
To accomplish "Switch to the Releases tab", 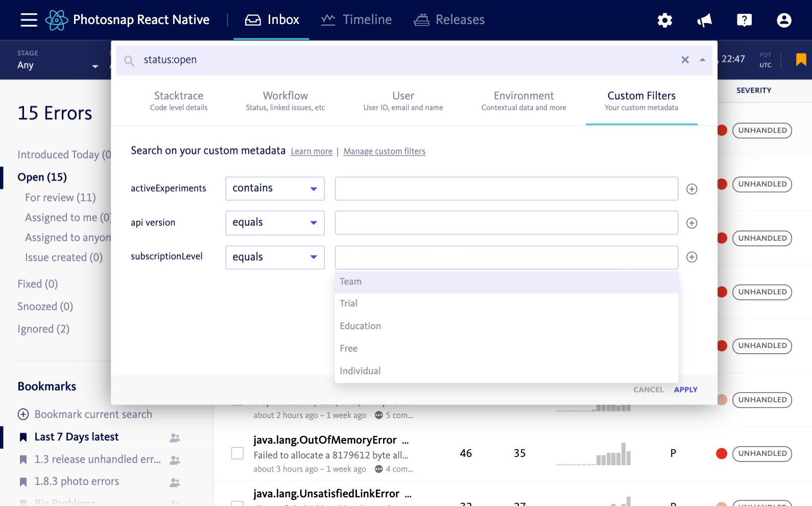I will click(x=449, y=20).
